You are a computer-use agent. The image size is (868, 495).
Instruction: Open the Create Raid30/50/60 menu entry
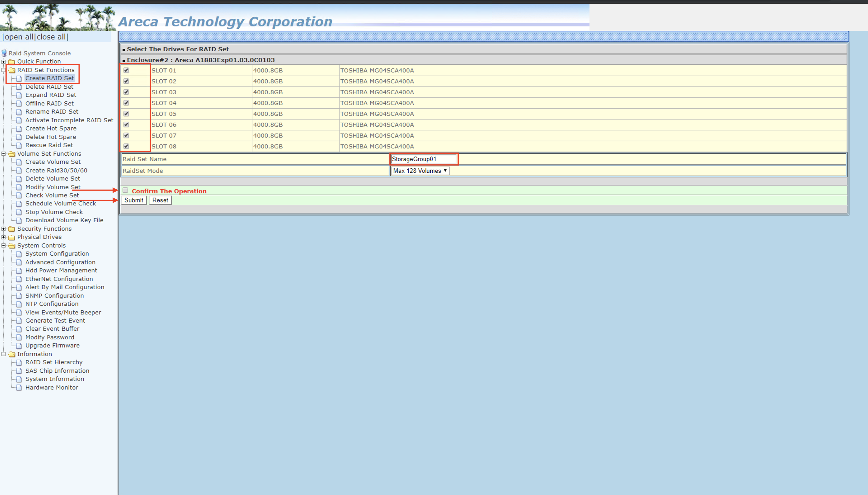56,170
